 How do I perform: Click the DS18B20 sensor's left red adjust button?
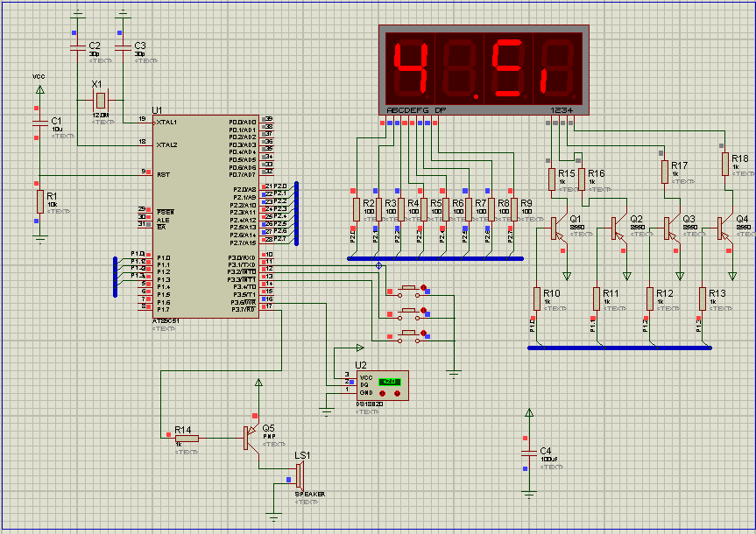(383, 393)
